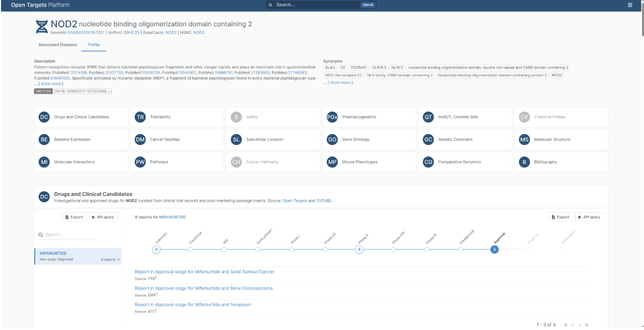The image size is (644, 330).
Task: Expand description with show more
Action: click(52, 84)
